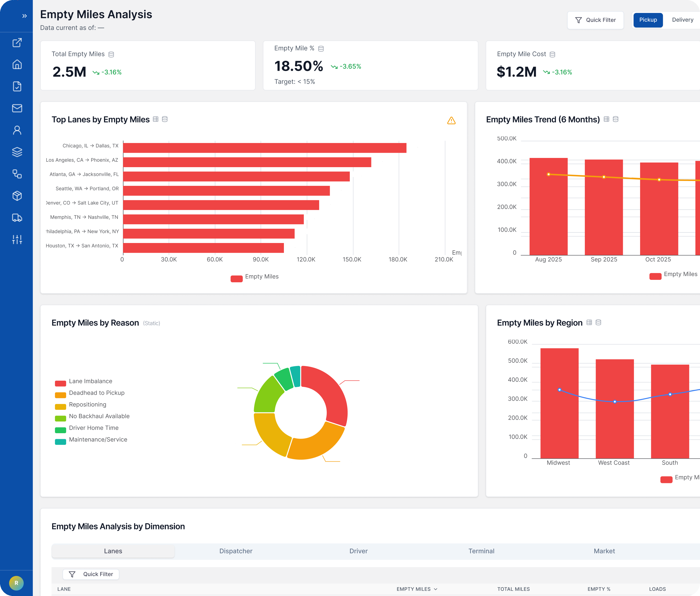Switch to the Terminal tab
The width and height of the screenshot is (700, 596).
[481, 551]
